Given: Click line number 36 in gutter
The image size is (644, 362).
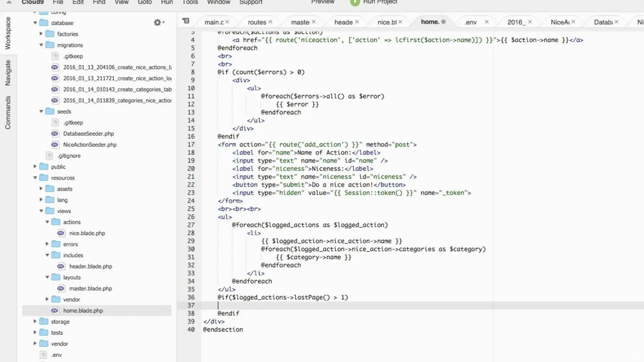Looking at the screenshot, I should click(x=191, y=297).
